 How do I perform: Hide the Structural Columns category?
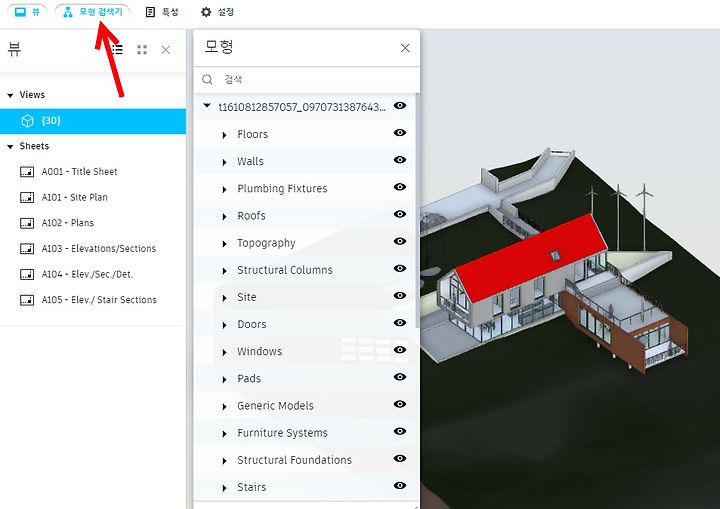point(400,268)
